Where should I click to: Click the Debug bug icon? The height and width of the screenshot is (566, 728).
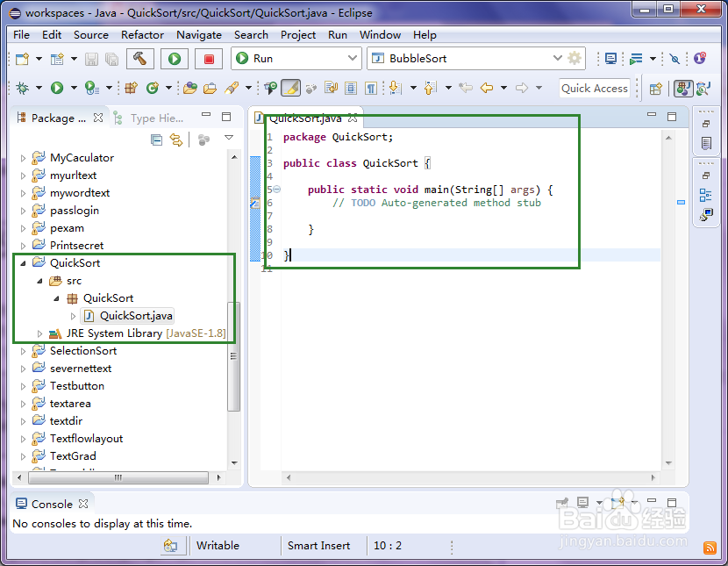22,88
